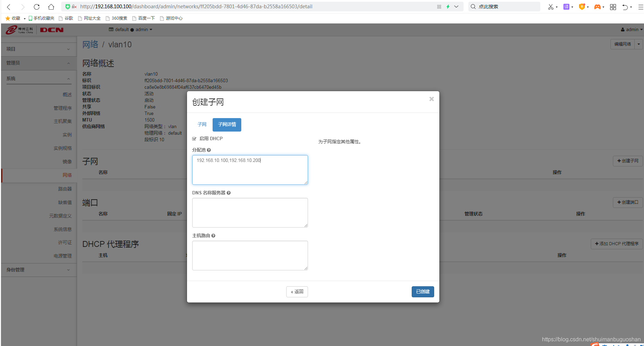
Task: Open 概述 in the sidebar
Action: [x=67, y=95]
